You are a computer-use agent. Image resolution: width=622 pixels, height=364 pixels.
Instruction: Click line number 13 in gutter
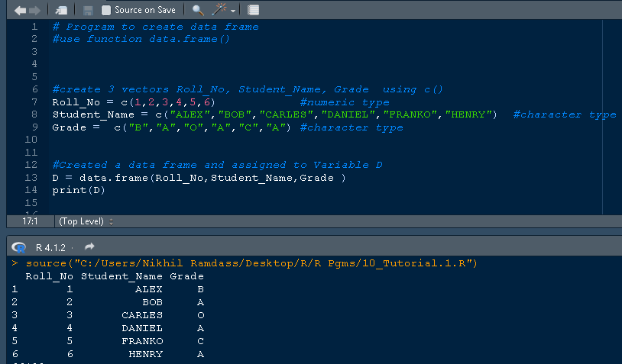pyautogui.click(x=31, y=178)
